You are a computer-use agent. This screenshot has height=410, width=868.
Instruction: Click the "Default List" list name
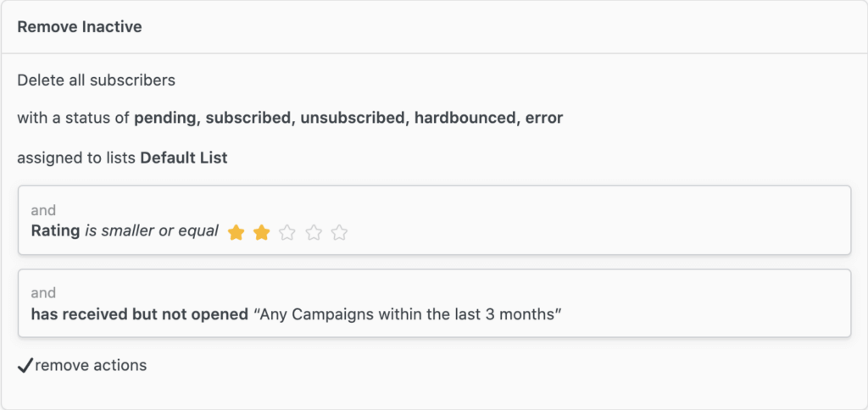pos(184,158)
